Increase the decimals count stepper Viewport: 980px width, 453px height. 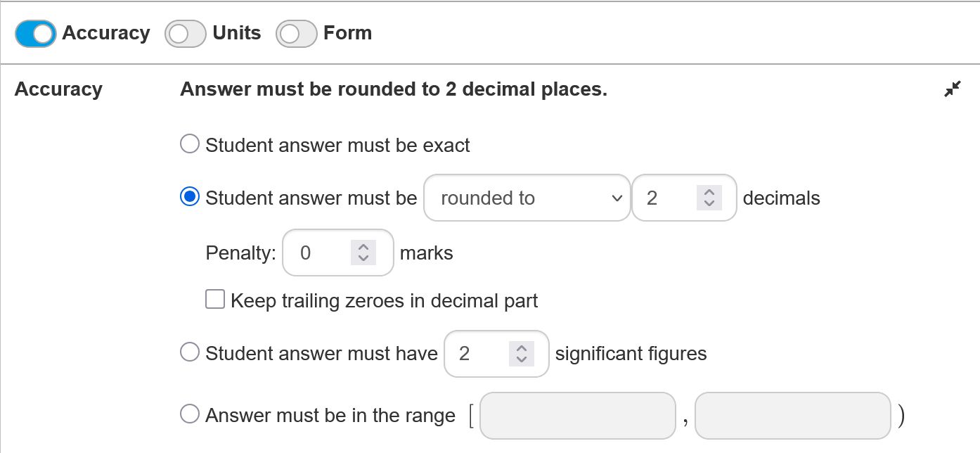point(709,192)
